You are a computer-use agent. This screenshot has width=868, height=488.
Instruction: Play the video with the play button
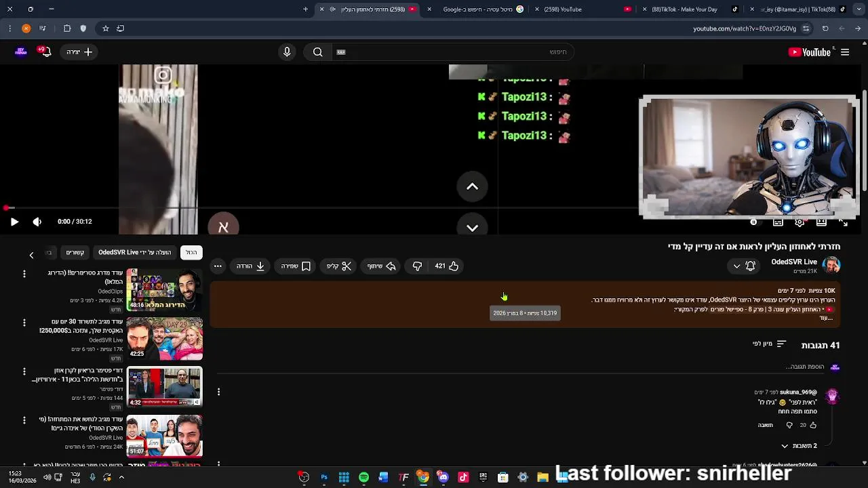[14, 222]
